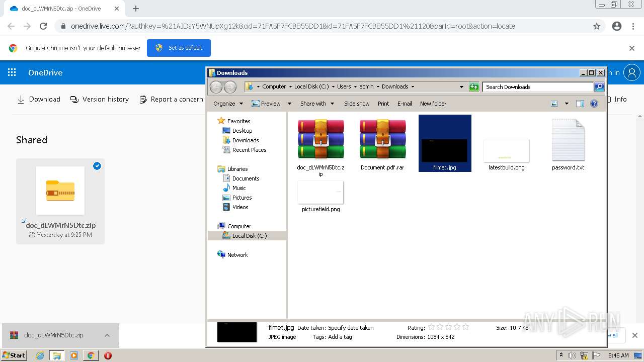Expand options for downloaded doc_dLWMrN5Dtc.zip in download bar
Viewport: 644px width, 362px height.
(107, 335)
